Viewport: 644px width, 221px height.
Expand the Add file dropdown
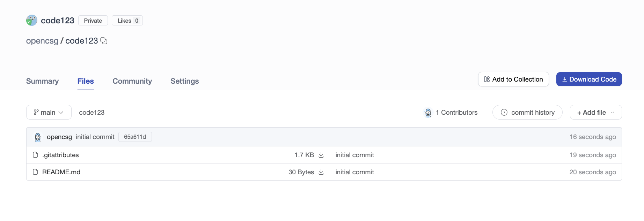click(595, 112)
